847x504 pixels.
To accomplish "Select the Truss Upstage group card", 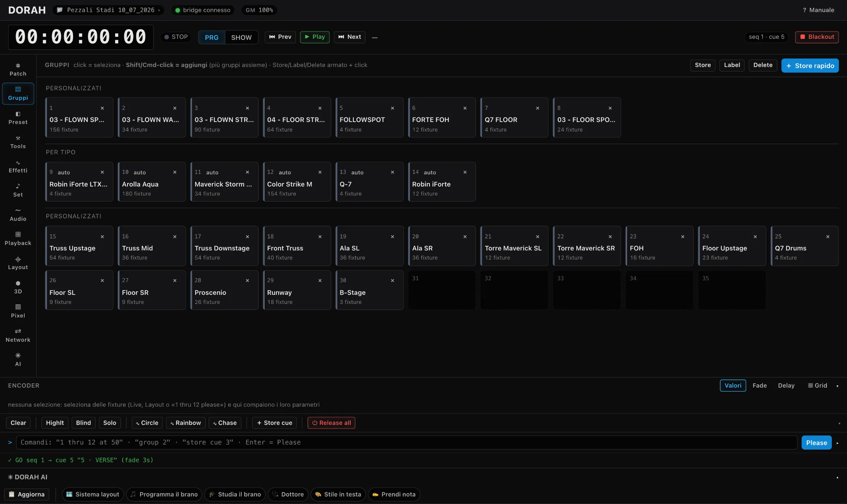I will tap(79, 246).
